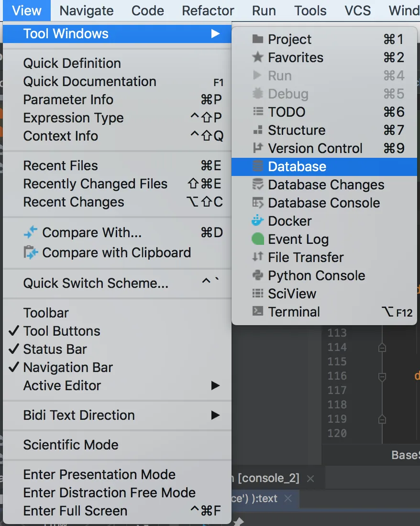Hide the Navigation Bar

[x=67, y=367]
